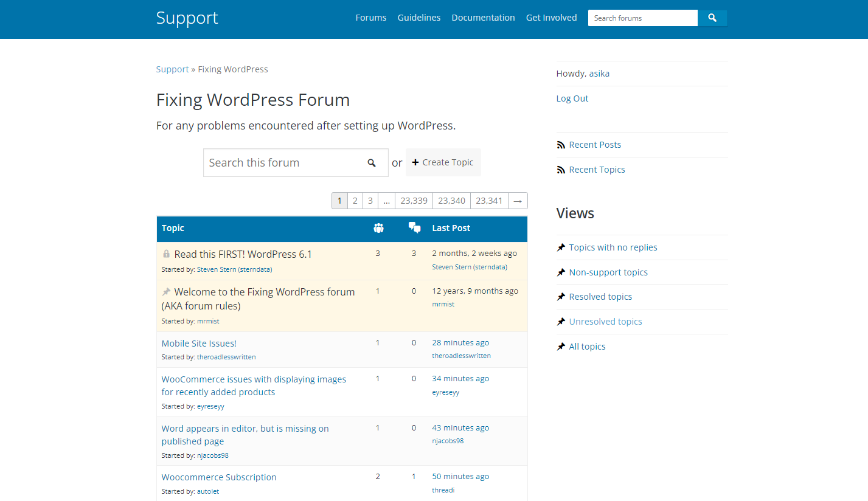Open starter profile eyreseyy
The width and height of the screenshot is (868, 501).
pyautogui.click(x=210, y=406)
